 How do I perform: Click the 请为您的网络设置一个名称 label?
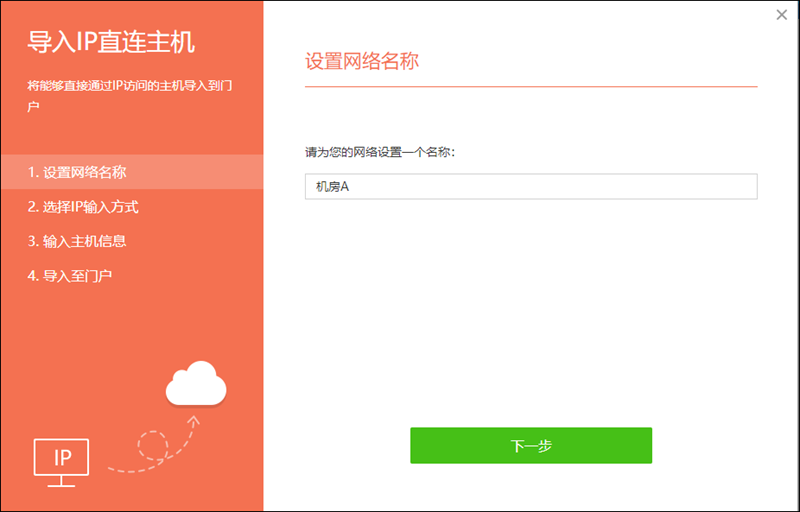click(380, 153)
